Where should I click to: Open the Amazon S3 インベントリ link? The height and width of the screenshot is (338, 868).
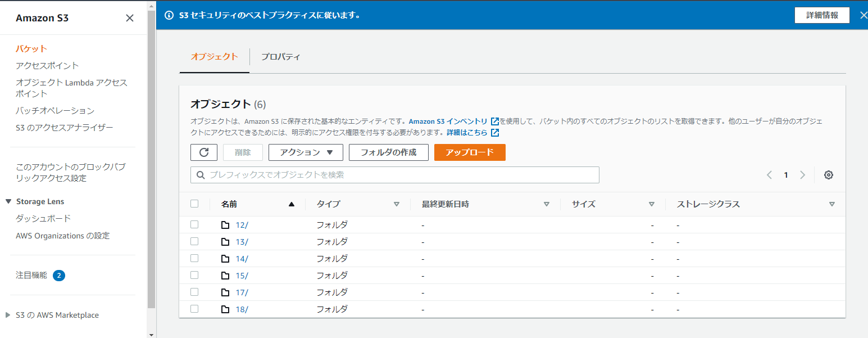tap(448, 121)
